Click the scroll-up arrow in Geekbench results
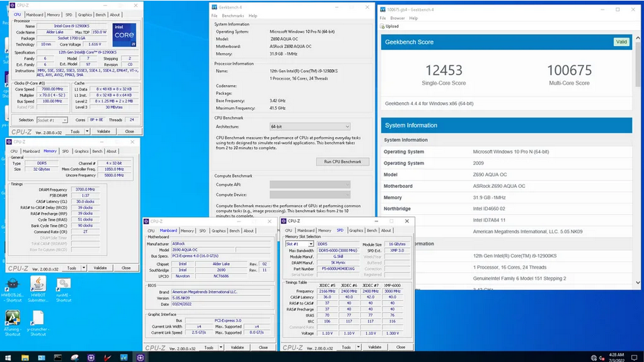 click(x=637, y=38)
